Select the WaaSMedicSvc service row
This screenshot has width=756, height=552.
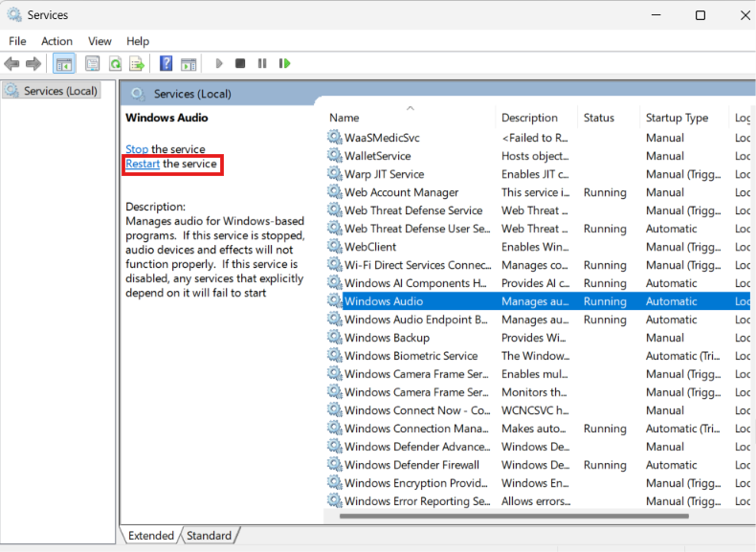coord(538,138)
